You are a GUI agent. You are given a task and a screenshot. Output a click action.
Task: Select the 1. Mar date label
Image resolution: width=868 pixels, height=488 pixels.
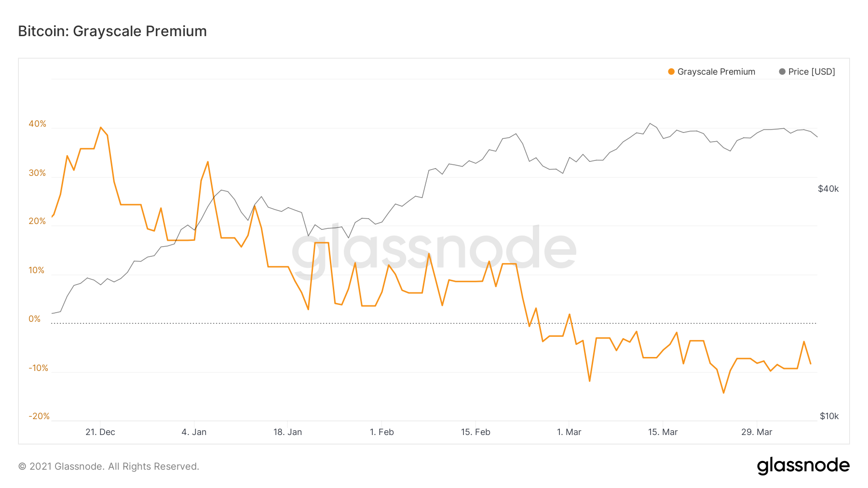569,432
